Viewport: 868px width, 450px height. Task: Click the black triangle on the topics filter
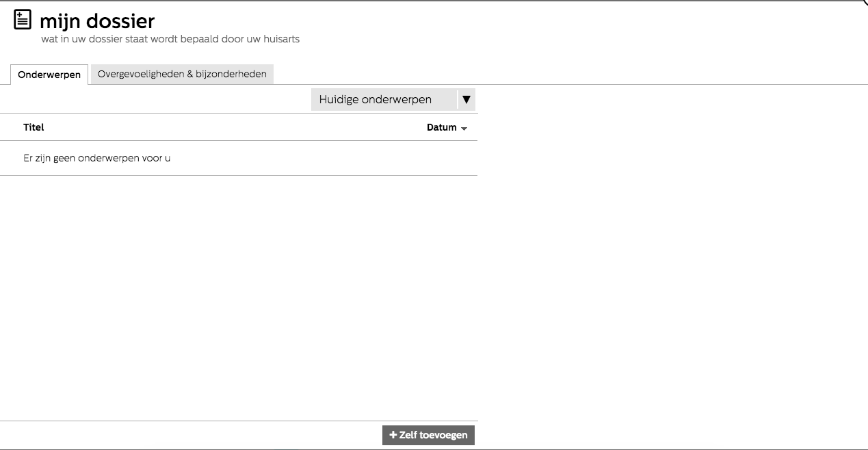click(x=466, y=100)
